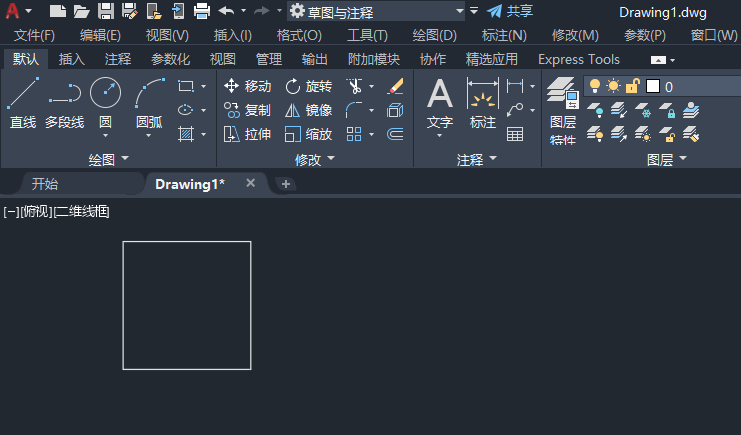Click the Plot printer icon

coord(202,11)
